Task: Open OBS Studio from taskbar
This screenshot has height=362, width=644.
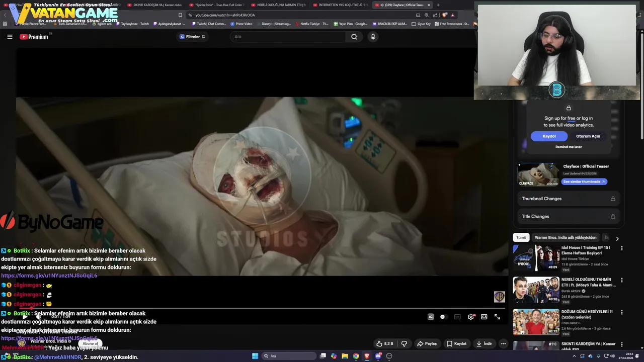Action: [389, 356]
